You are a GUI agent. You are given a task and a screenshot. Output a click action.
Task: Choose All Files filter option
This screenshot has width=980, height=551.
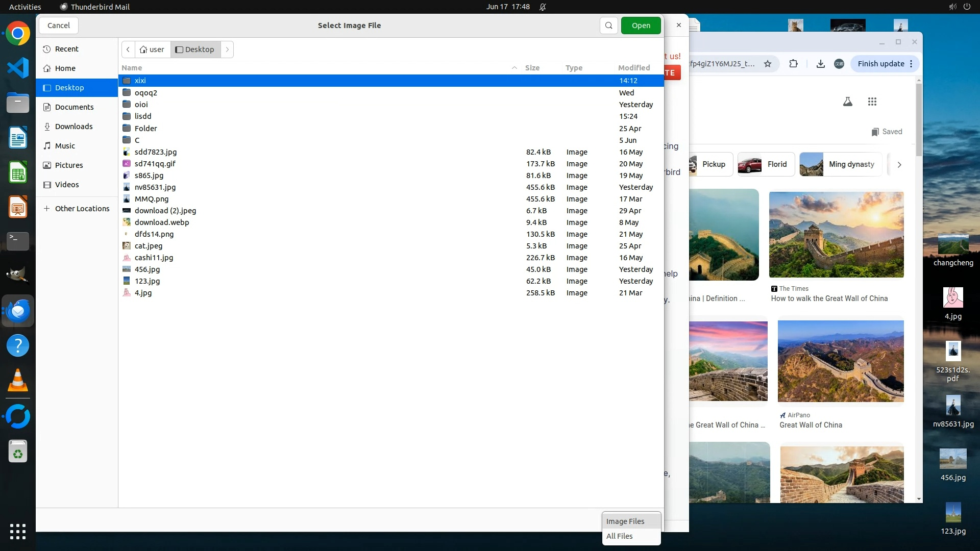click(619, 536)
